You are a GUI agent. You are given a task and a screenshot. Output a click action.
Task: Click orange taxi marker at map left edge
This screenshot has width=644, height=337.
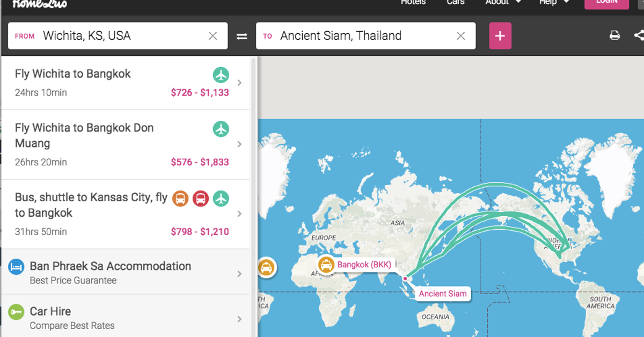click(x=266, y=267)
